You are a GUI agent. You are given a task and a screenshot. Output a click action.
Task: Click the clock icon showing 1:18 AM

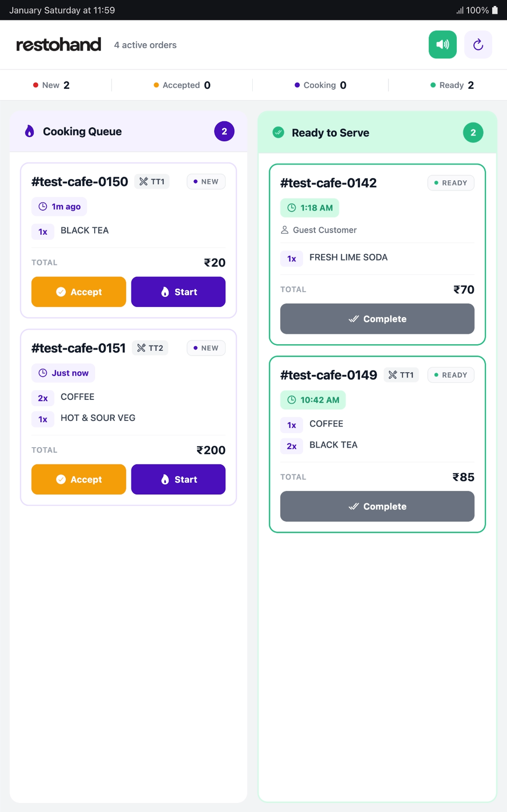click(x=292, y=208)
